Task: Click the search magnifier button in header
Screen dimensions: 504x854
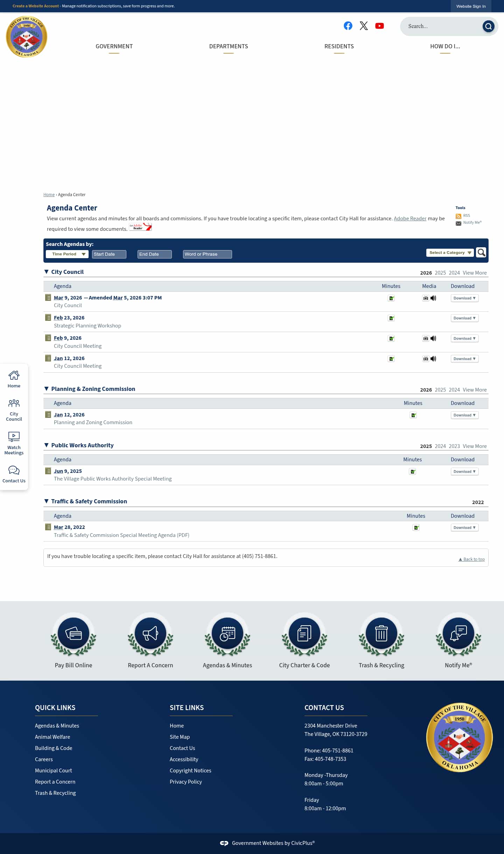Action: 488,26
